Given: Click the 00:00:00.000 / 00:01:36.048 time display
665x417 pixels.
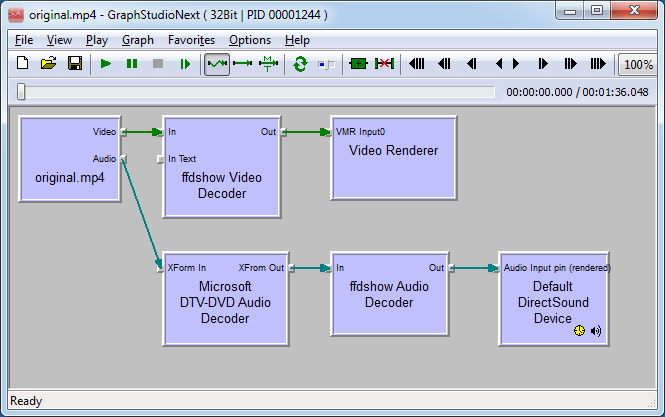Looking at the screenshot, I should tap(577, 92).
